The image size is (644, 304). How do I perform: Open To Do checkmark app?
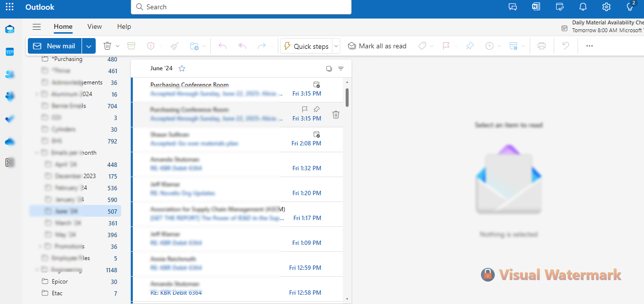[x=10, y=119]
